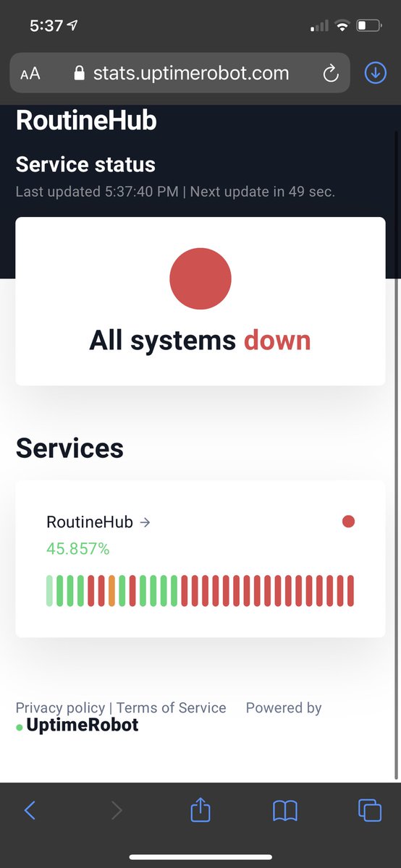Tap the 5:37 clock in status bar
401x868 pixels.
[46, 25]
